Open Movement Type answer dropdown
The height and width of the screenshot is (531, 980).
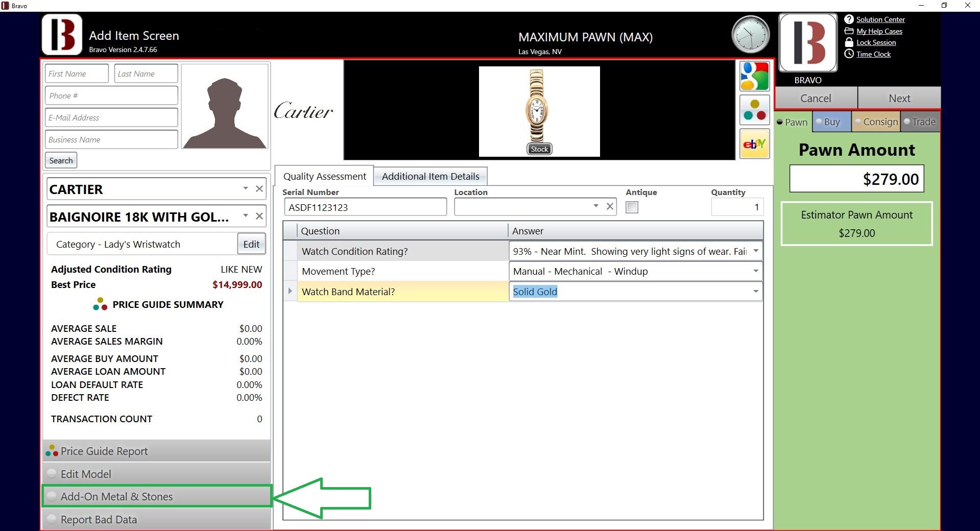pos(756,271)
